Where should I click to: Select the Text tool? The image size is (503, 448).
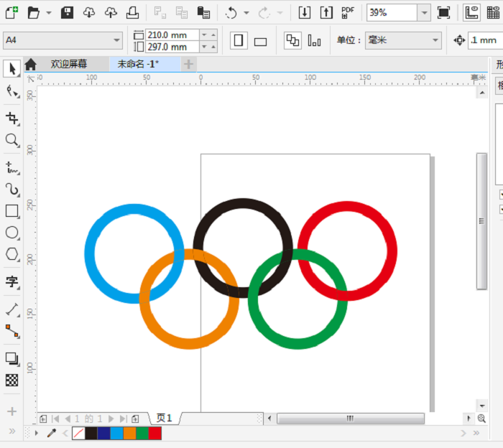[x=11, y=281]
